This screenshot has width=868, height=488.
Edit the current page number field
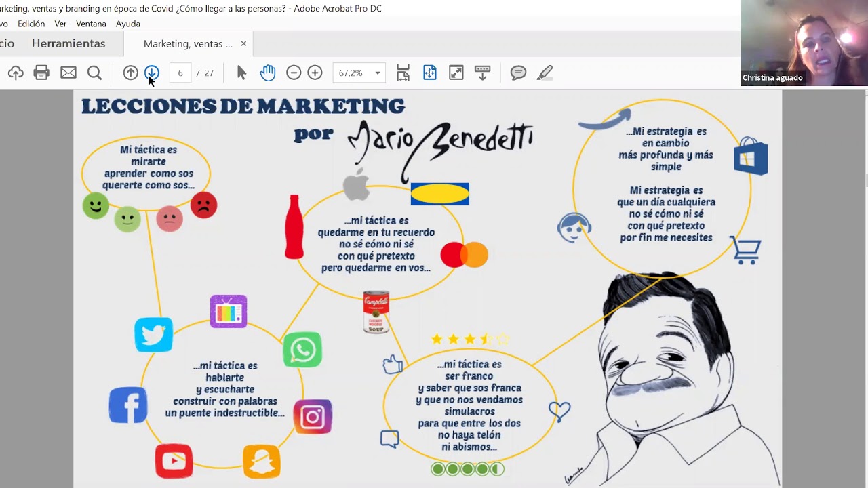pyautogui.click(x=180, y=73)
